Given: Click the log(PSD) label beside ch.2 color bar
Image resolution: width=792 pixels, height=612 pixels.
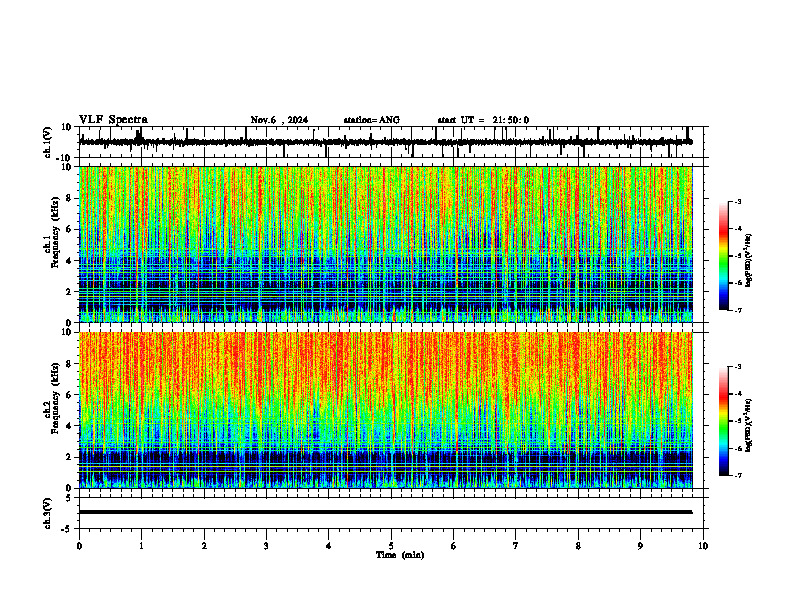Looking at the screenshot, I should pyautogui.click(x=749, y=425).
